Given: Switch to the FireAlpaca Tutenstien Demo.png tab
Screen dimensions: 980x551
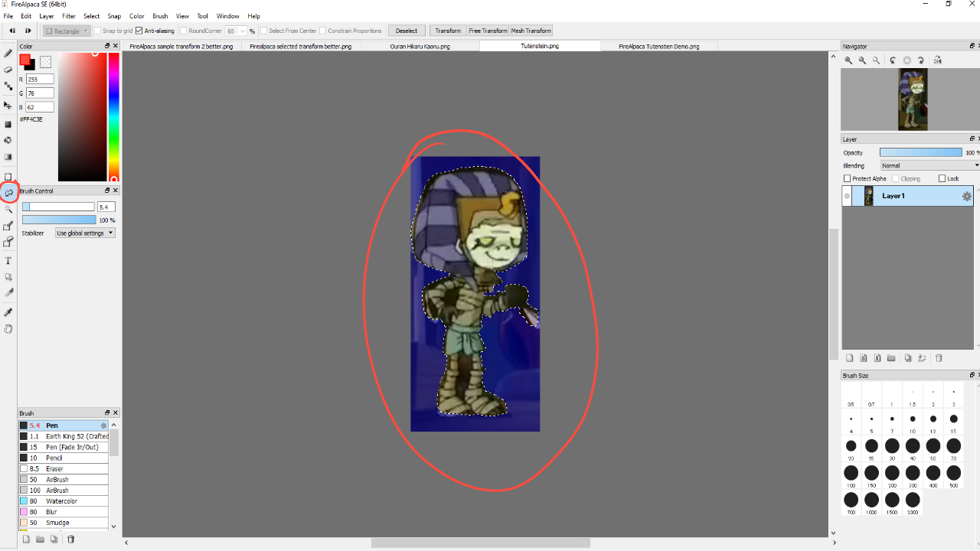Looking at the screenshot, I should 660,47.
